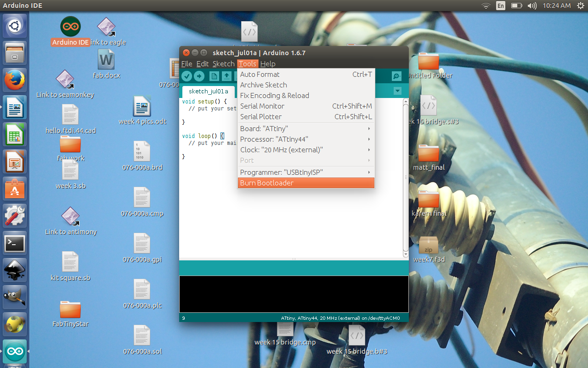Image resolution: width=588 pixels, height=368 pixels.
Task: Expand the Clock: "20 MHz (external)" submenu
Action: (x=306, y=149)
